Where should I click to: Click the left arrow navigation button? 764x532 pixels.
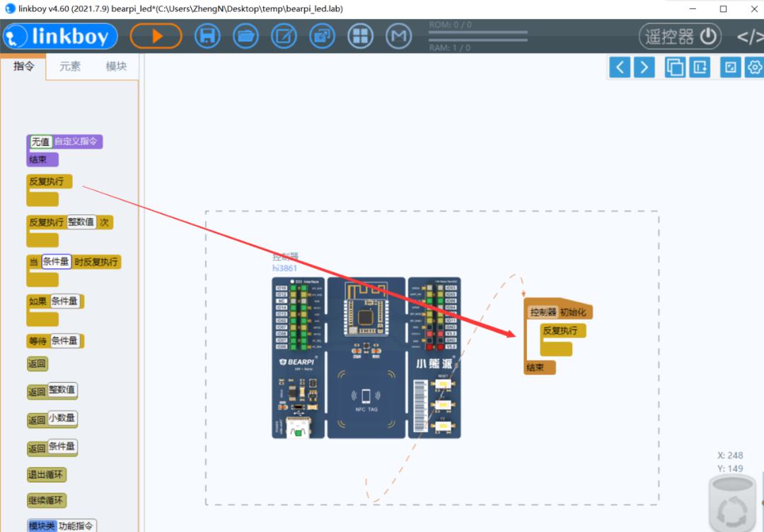(x=619, y=67)
